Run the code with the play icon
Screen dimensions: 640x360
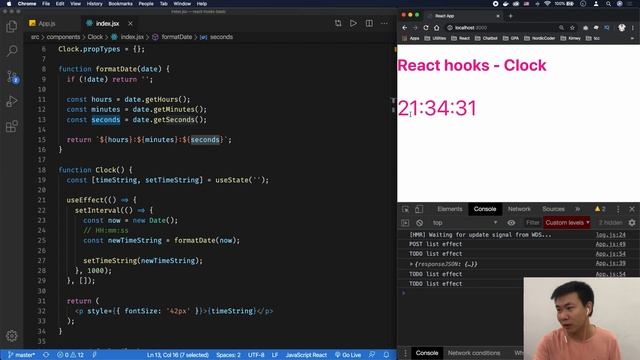coord(353,23)
